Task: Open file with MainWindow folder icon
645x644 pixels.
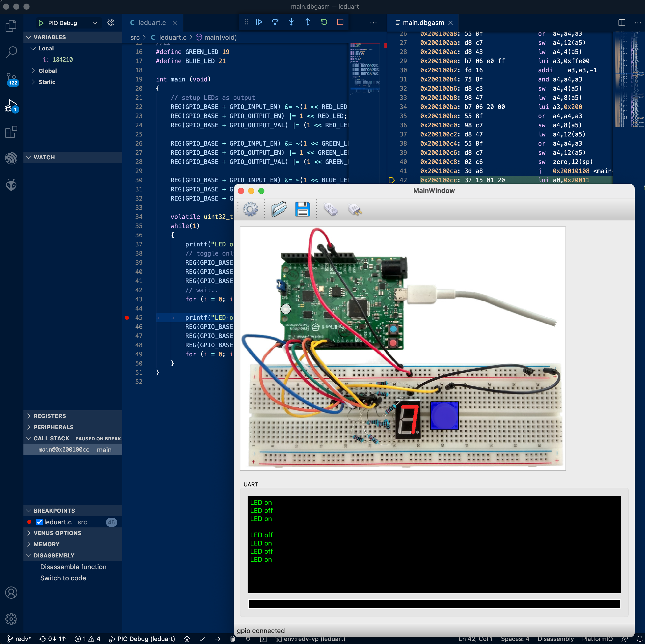Action: click(279, 209)
